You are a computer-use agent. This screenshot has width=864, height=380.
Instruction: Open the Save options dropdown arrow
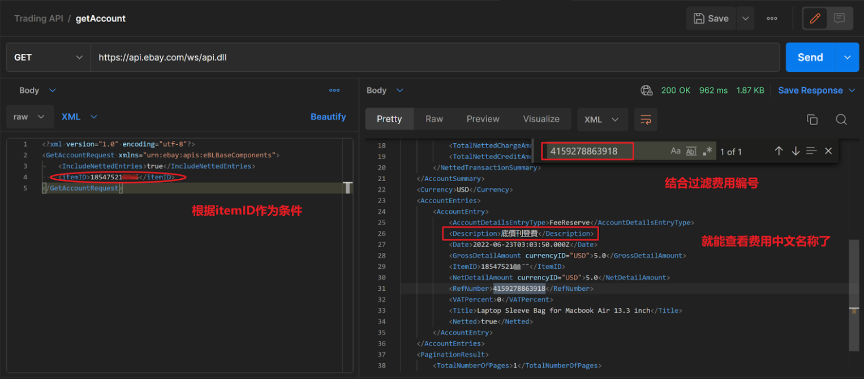[x=745, y=18]
